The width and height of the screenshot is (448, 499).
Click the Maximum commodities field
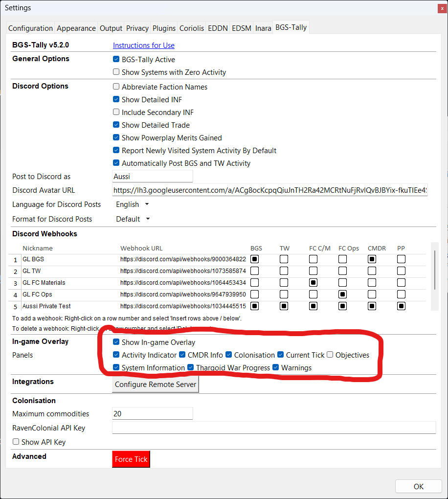(x=153, y=413)
